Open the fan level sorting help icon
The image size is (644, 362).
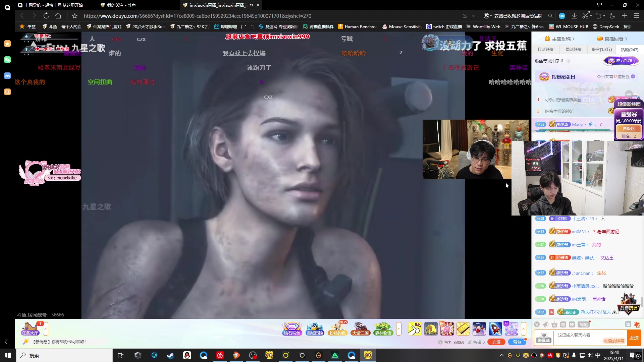(568, 61)
